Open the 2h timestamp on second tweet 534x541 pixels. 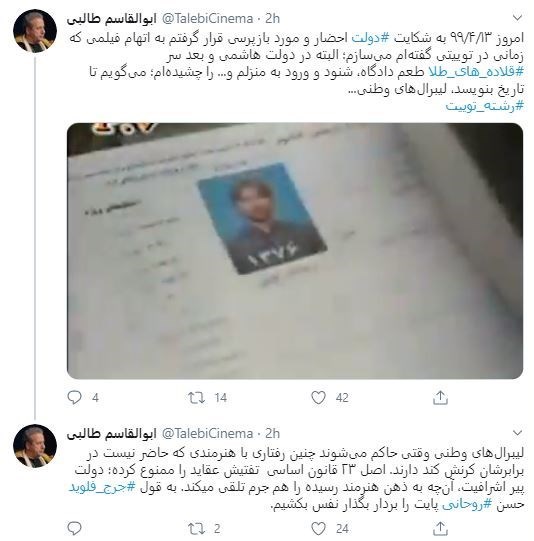[x=272, y=433]
